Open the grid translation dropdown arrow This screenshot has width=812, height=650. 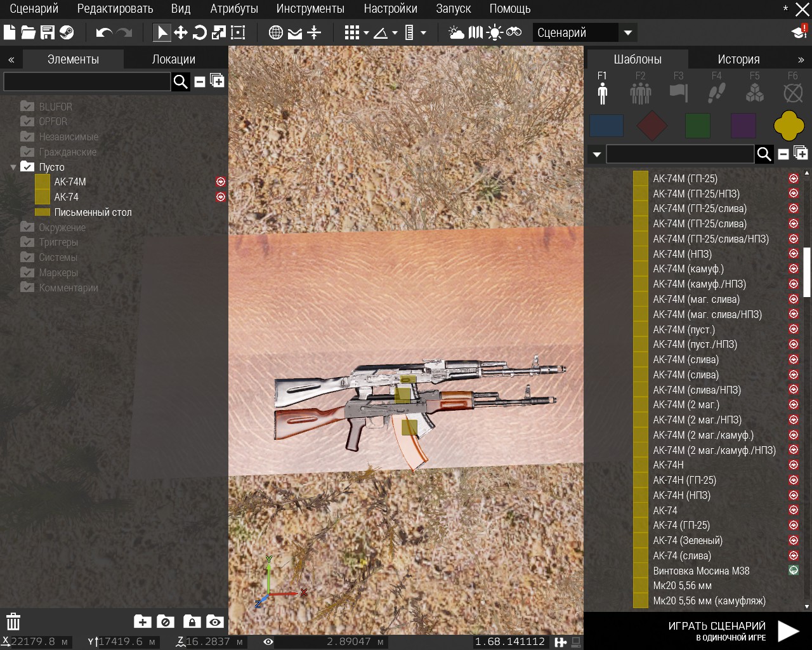(366, 33)
